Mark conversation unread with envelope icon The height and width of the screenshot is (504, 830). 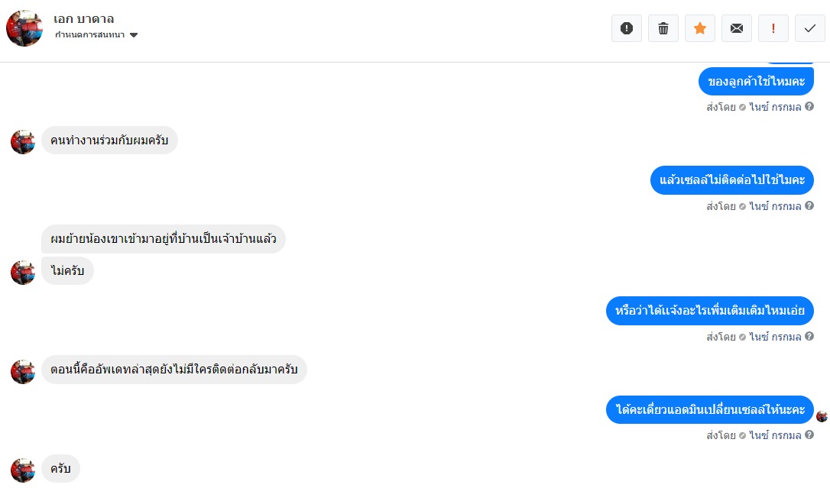click(x=737, y=28)
